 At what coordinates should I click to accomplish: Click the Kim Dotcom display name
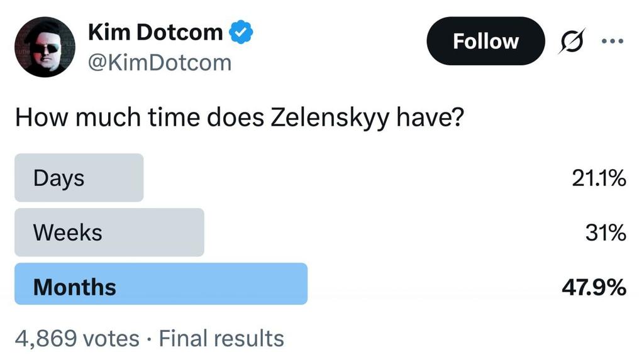pyautogui.click(x=155, y=32)
